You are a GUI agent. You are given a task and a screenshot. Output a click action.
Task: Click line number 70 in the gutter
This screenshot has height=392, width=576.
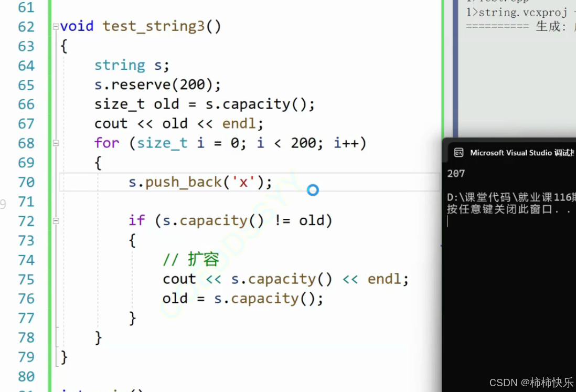click(x=26, y=182)
